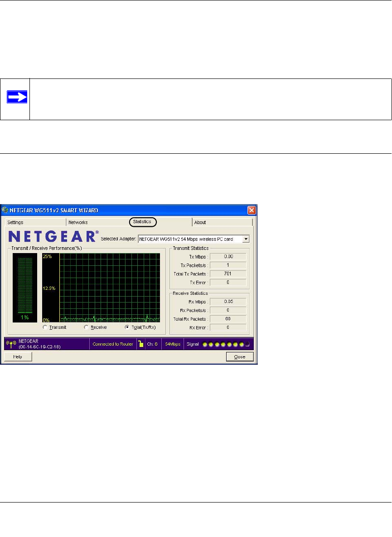The height and width of the screenshot is (537, 392).
Task: Click the NETGEAR network name in status bar
Action: 29,341
